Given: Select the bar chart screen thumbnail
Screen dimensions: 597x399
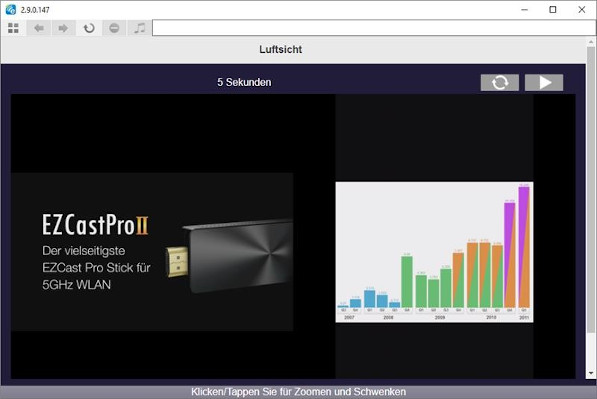Looking at the screenshot, I should 434,252.
